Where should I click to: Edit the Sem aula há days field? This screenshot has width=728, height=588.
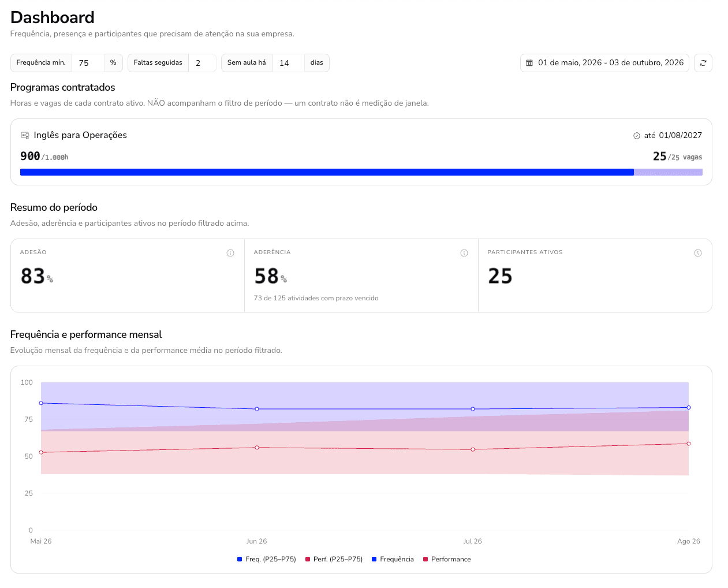coord(288,63)
